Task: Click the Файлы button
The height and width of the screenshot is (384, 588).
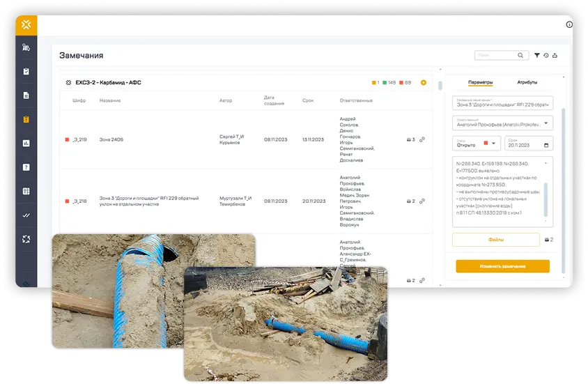Action: [495, 240]
